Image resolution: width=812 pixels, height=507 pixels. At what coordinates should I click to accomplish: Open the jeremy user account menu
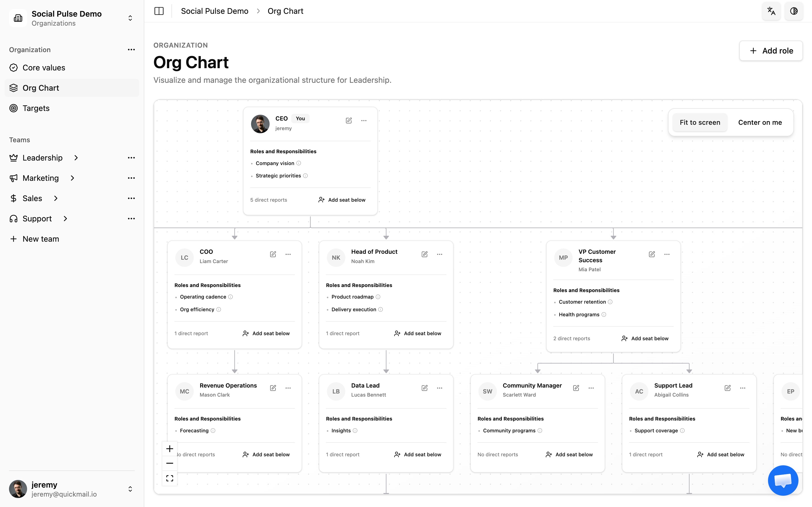coord(130,489)
